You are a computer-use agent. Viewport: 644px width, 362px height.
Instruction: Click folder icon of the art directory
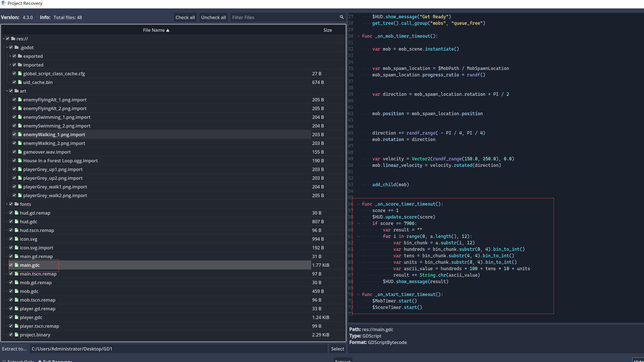click(x=17, y=91)
